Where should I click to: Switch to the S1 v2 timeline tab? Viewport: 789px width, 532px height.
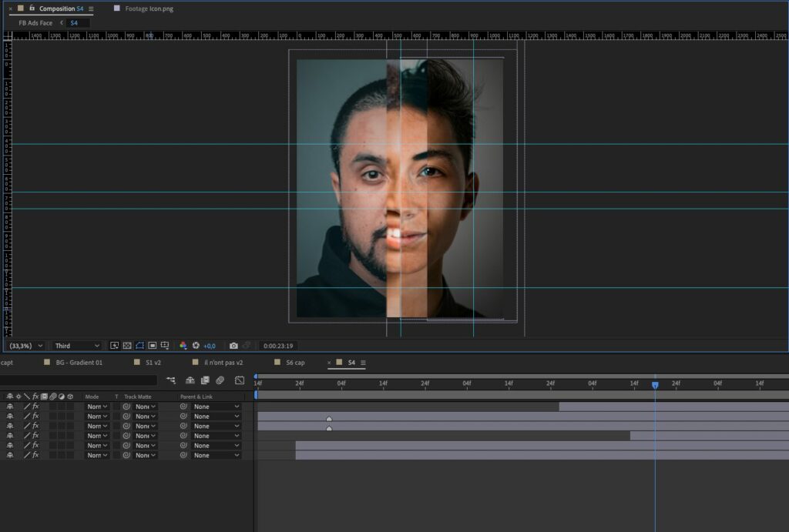click(153, 363)
